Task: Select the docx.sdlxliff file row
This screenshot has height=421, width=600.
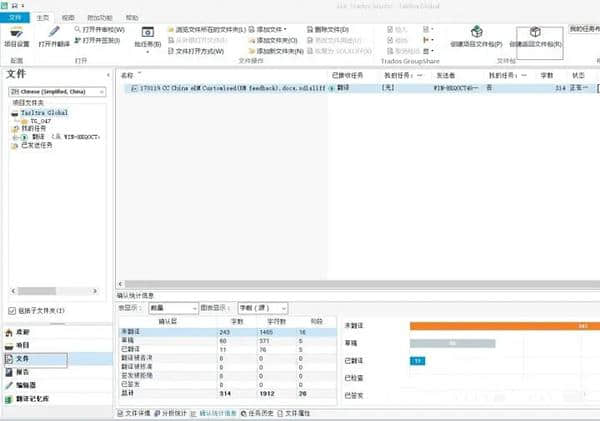Action: click(360, 88)
